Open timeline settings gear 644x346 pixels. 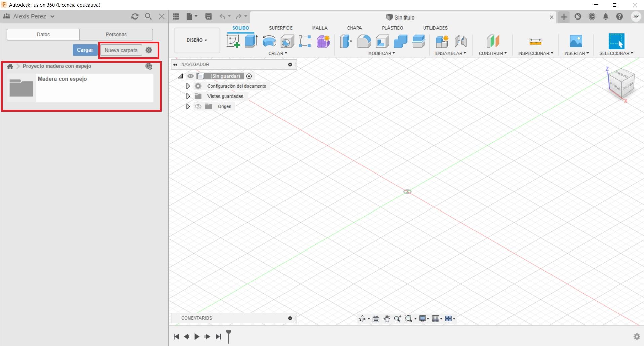637,336
